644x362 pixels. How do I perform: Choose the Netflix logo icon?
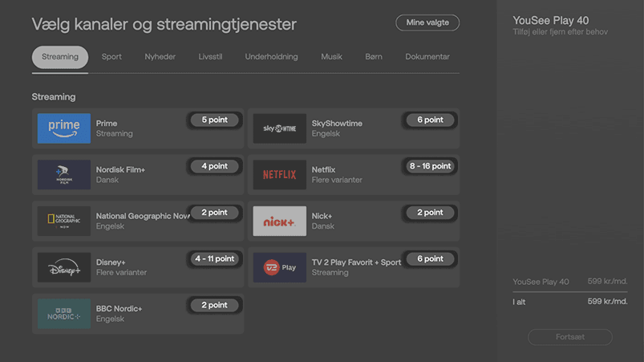280,175
